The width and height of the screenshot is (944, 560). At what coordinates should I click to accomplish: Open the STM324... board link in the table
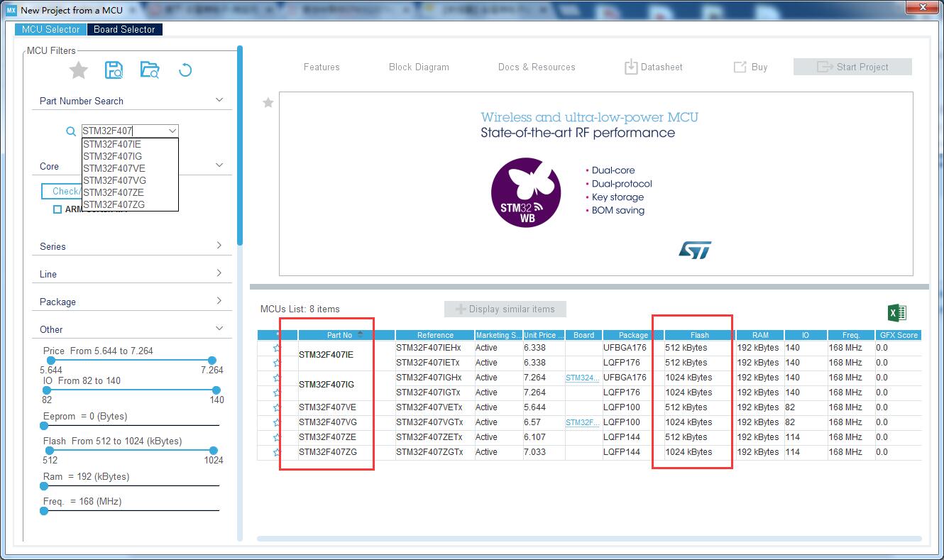582,378
